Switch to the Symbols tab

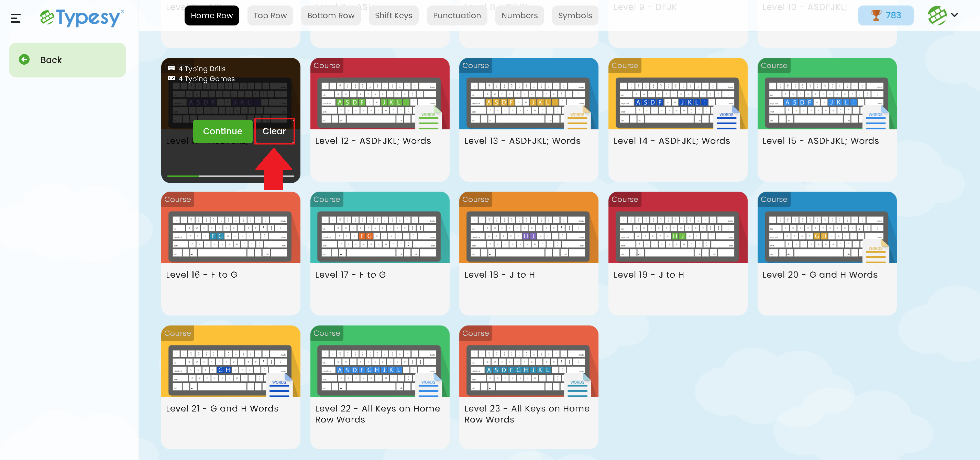[574, 15]
